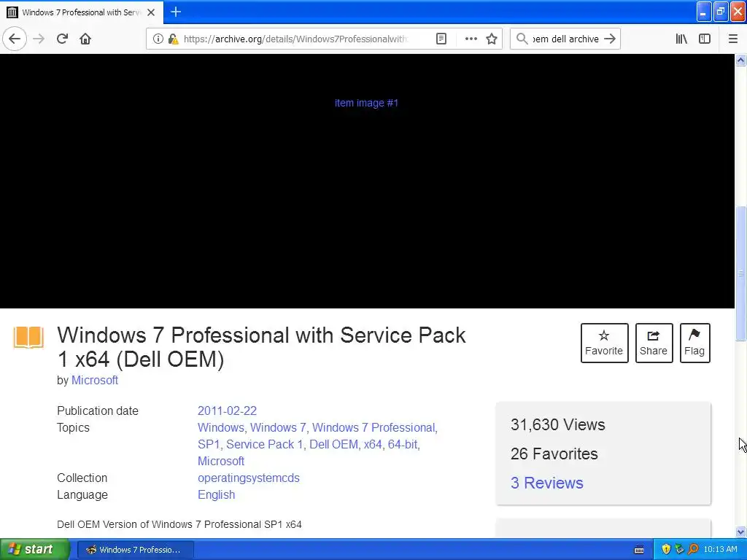
Task: Show the sidebars panel
Action: tap(705, 39)
